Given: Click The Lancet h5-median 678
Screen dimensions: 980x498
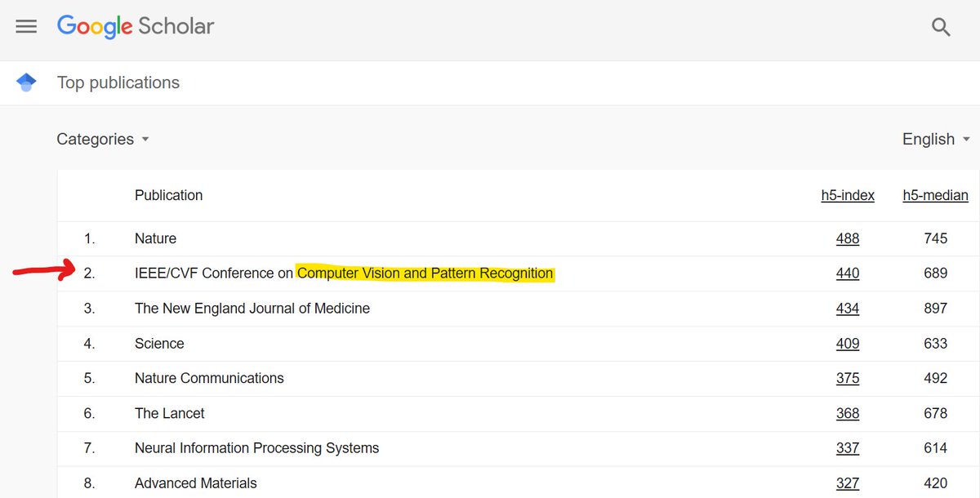Looking at the screenshot, I should [935, 414].
